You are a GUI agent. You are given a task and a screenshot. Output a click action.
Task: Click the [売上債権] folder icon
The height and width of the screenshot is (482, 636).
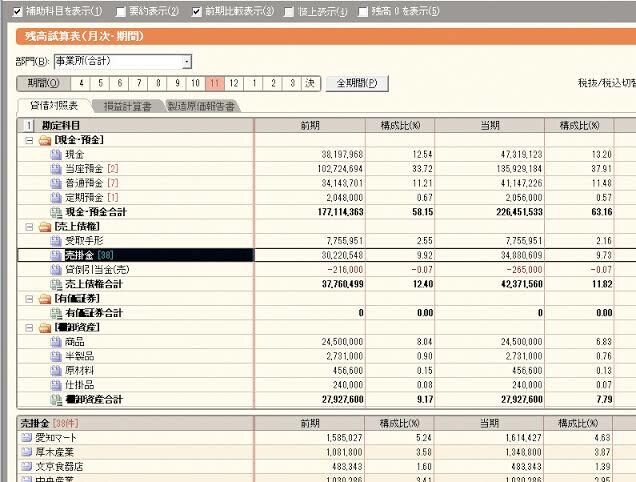[x=45, y=227]
